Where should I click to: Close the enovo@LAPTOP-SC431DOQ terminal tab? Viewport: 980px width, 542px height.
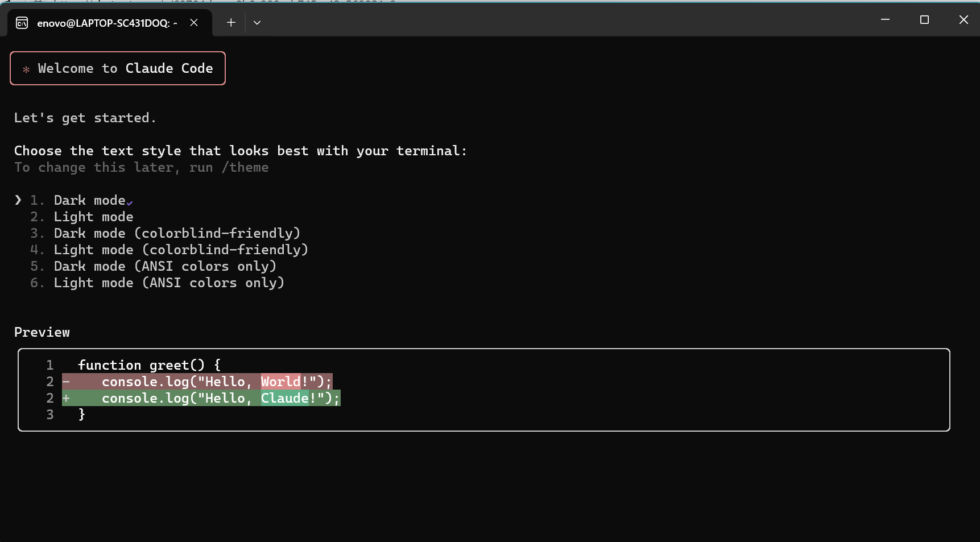[194, 23]
